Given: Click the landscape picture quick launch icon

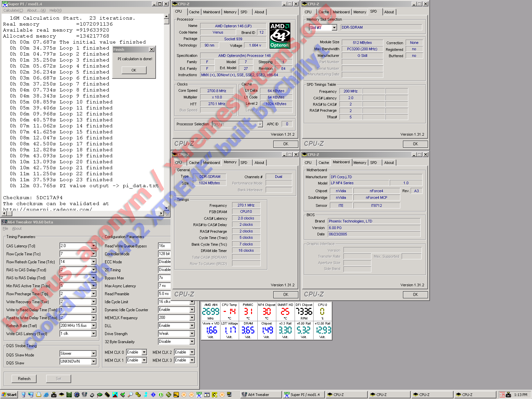Looking at the screenshot, I should [115, 395].
